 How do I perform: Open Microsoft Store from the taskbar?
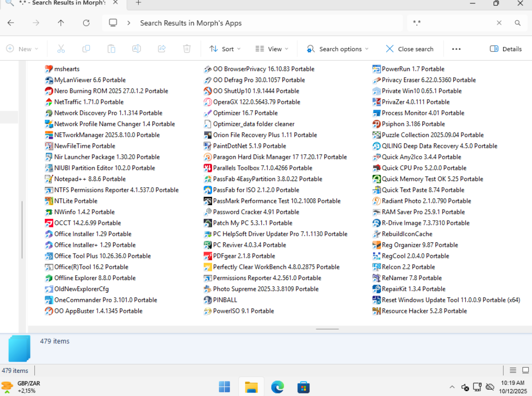[303, 387]
